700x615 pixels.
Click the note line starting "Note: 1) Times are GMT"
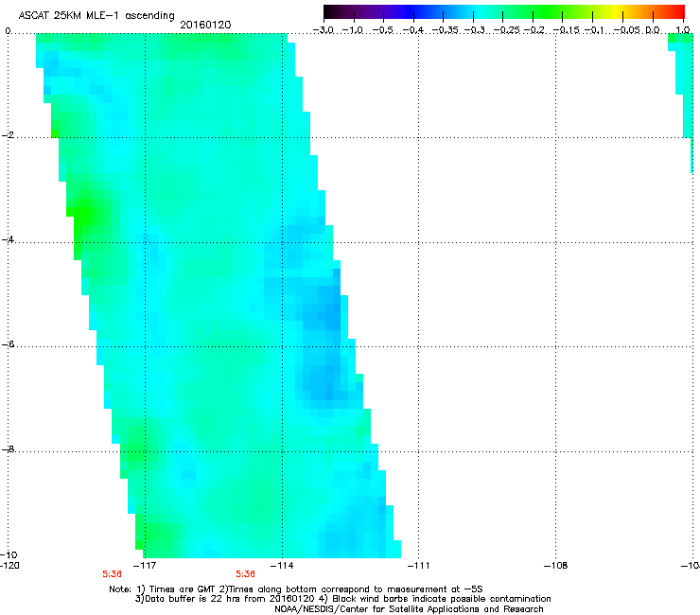click(296, 589)
